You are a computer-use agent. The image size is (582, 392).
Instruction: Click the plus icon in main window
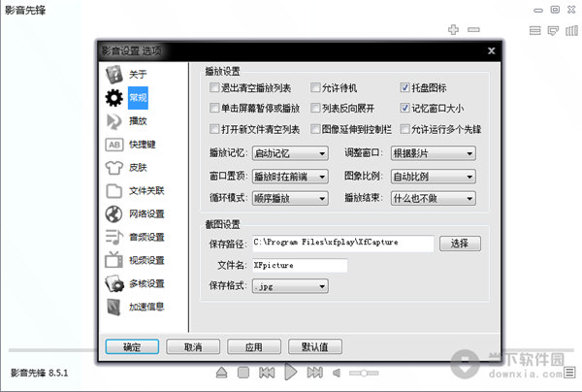click(x=453, y=29)
